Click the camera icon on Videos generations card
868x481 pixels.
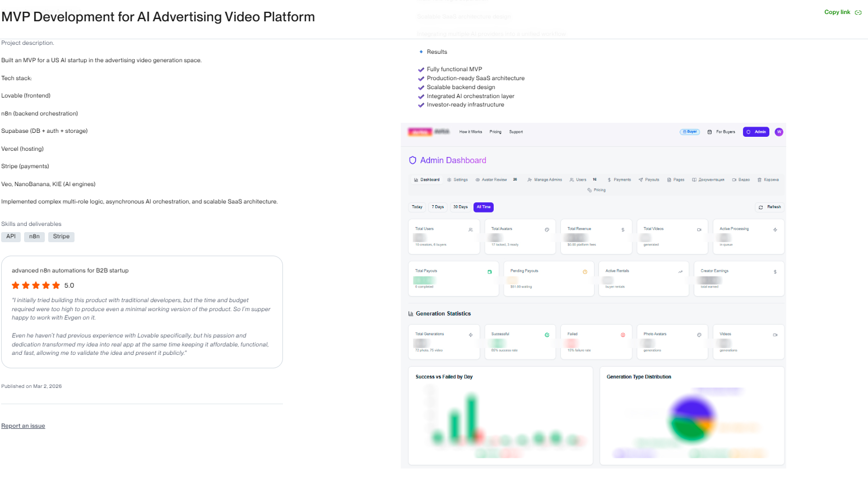775,335
